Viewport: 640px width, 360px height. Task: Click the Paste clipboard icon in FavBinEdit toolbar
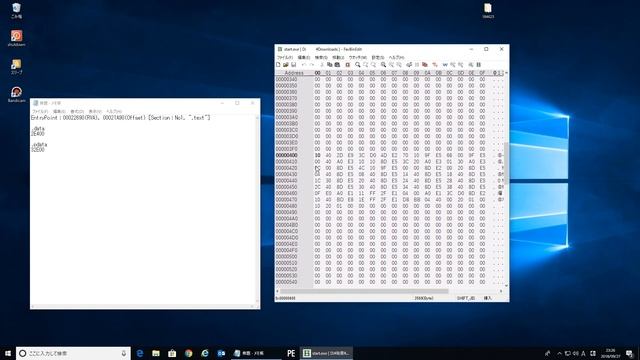(337, 64)
